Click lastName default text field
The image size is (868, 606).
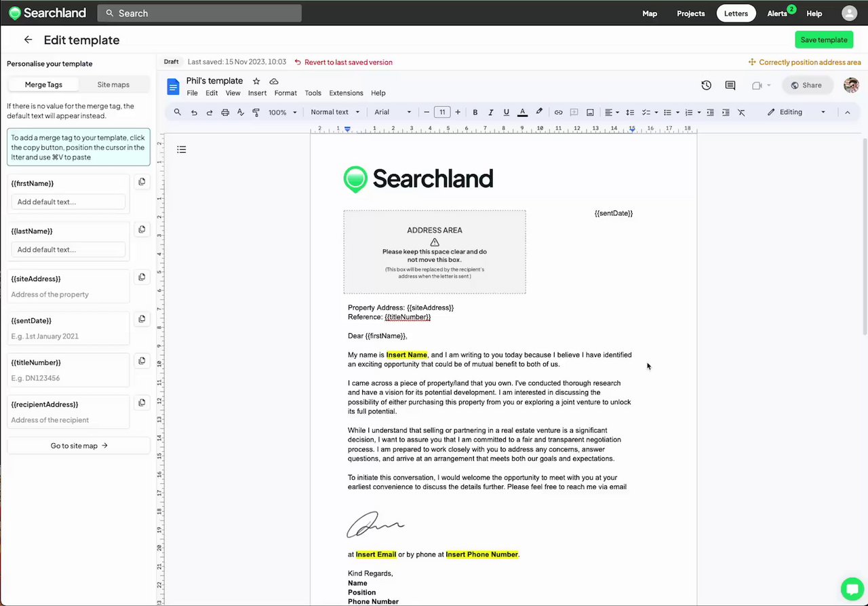click(68, 249)
